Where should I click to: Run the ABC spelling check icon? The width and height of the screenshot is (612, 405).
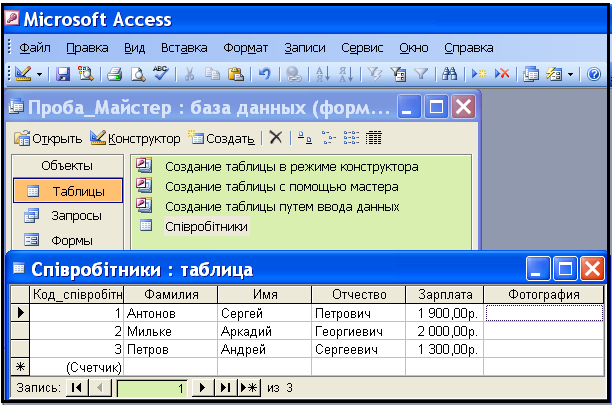[x=160, y=73]
